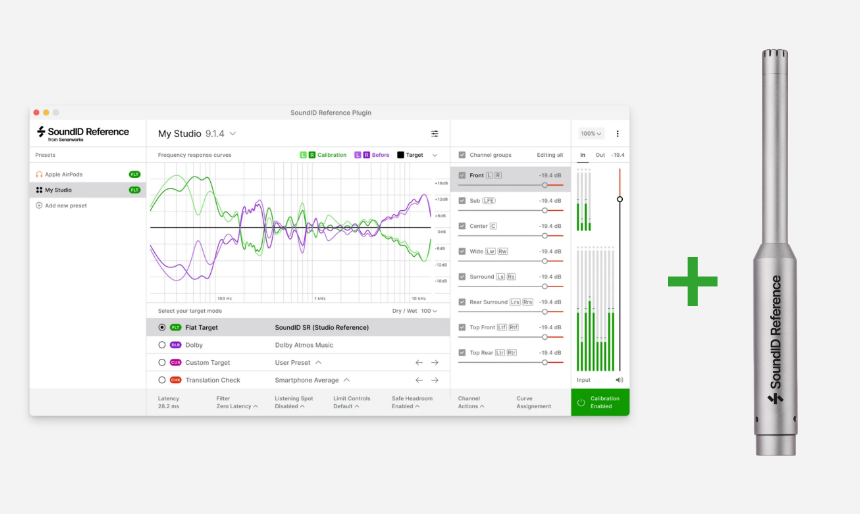Click the LFE badge in Sub row
This screenshot has height=514, width=860.
point(489,201)
